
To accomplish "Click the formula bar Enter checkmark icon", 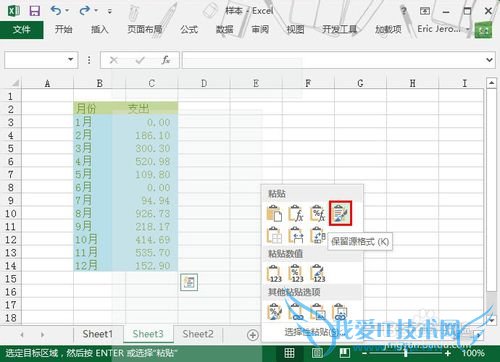I will click(140, 60).
